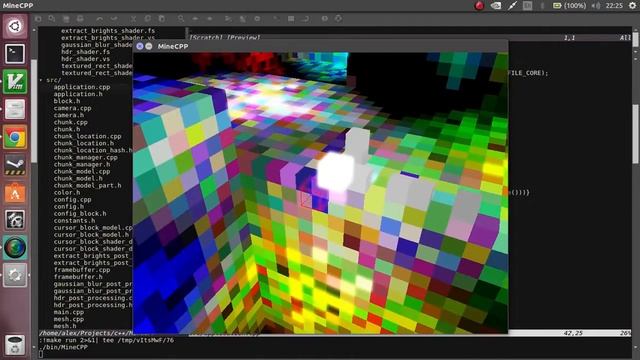The height and width of the screenshot is (360, 640).
Task: Click the 22:25 clock in the top panel
Action: click(614, 6)
